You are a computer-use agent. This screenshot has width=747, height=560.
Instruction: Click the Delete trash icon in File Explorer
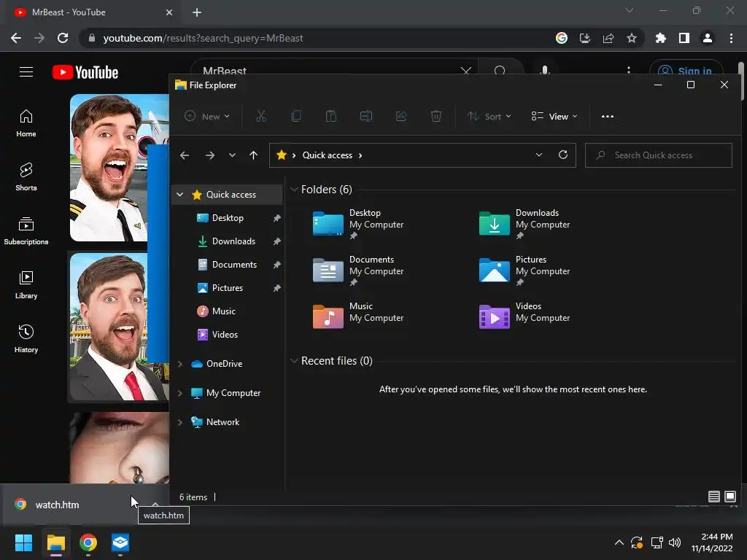point(436,116)
